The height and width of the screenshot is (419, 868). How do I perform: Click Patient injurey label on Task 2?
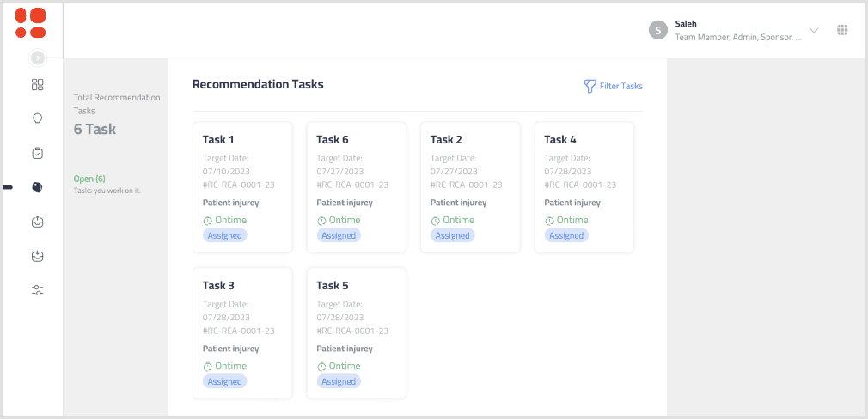pos(459,203)
